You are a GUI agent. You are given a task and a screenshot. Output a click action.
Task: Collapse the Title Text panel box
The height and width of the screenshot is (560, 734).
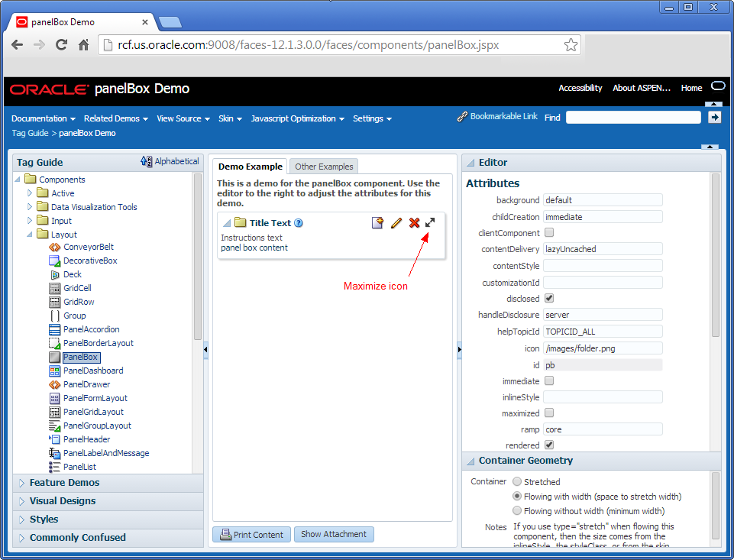(x=227, y=223)
